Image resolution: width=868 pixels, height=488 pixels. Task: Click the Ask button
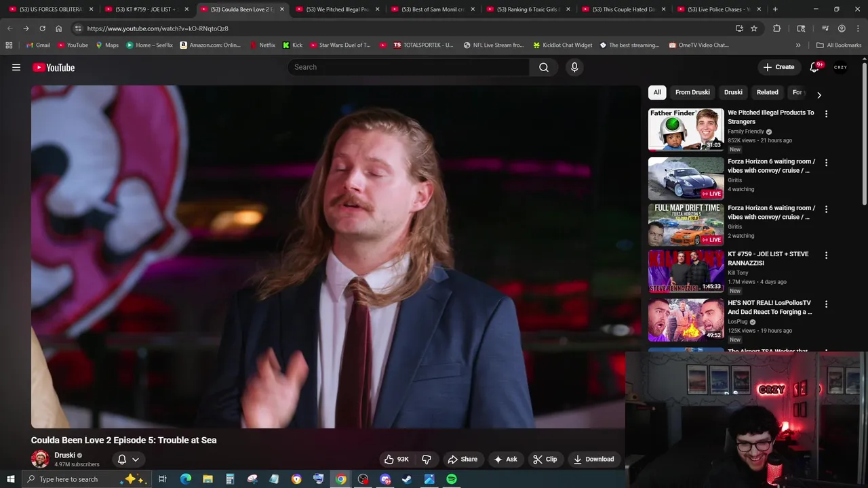(505, 459)
